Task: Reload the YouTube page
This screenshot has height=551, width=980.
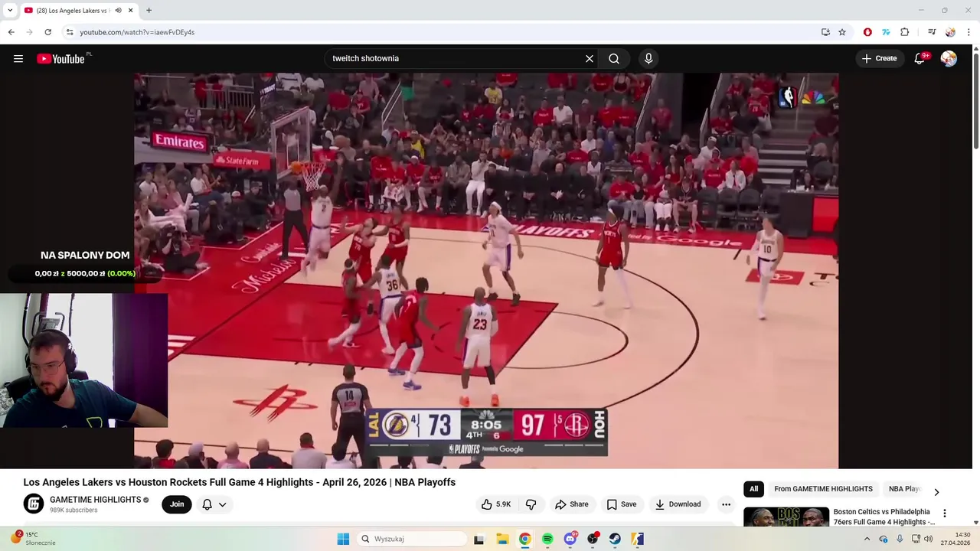Action: 47,32
